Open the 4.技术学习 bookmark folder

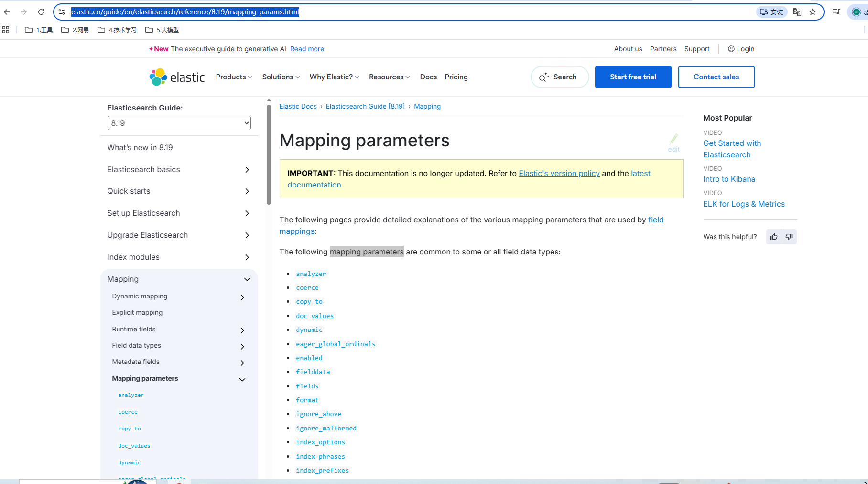(117, 30)
